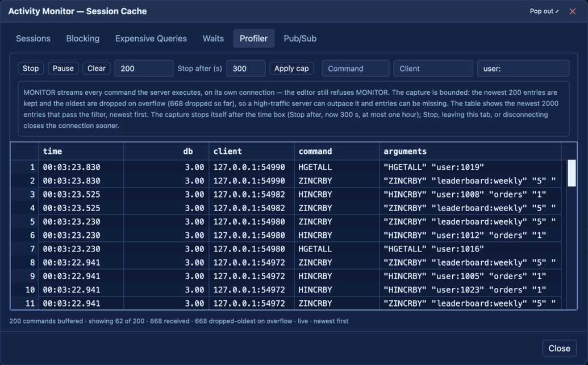Focus the Command filter field
The height and width of the screenshot is (365, 588).
[356, 69]
